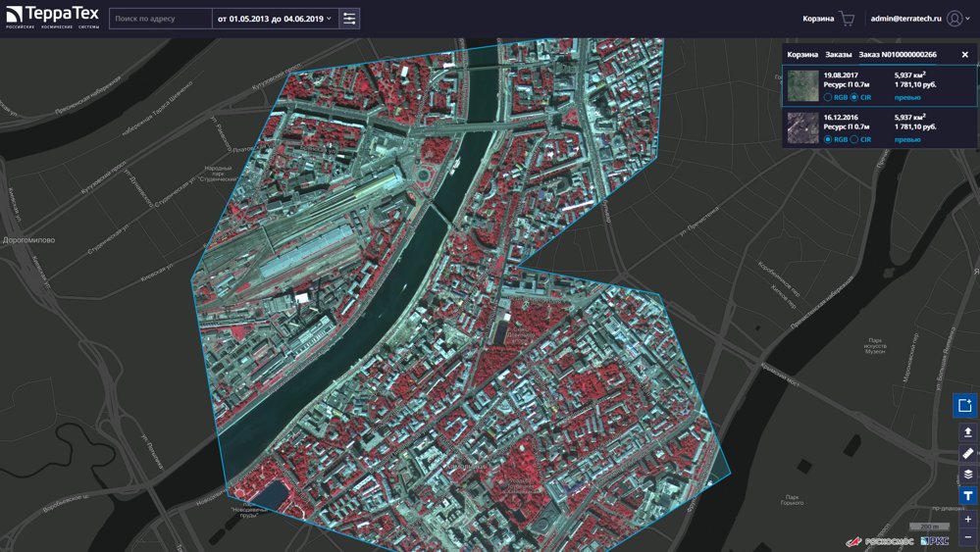Image resolution: width=980 pixels, height=552 pixels.
Task: Switch to the Корзина tab in panel
Action: [x=801, y=54]
